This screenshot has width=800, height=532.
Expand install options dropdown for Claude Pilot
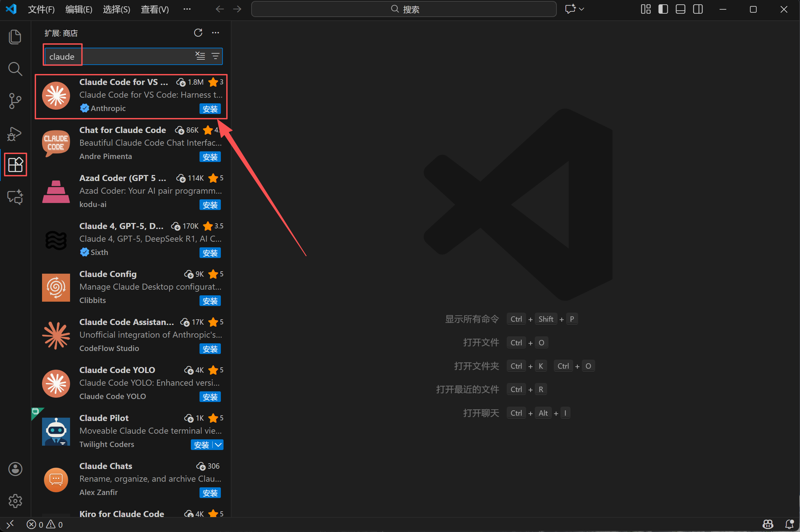click(x=218, y=445)
